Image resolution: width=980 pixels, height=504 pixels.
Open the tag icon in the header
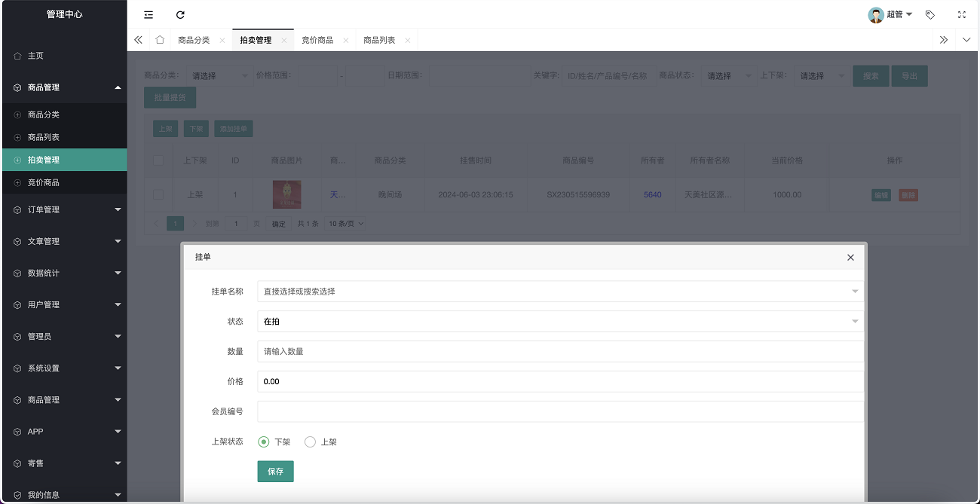point(929,14)
